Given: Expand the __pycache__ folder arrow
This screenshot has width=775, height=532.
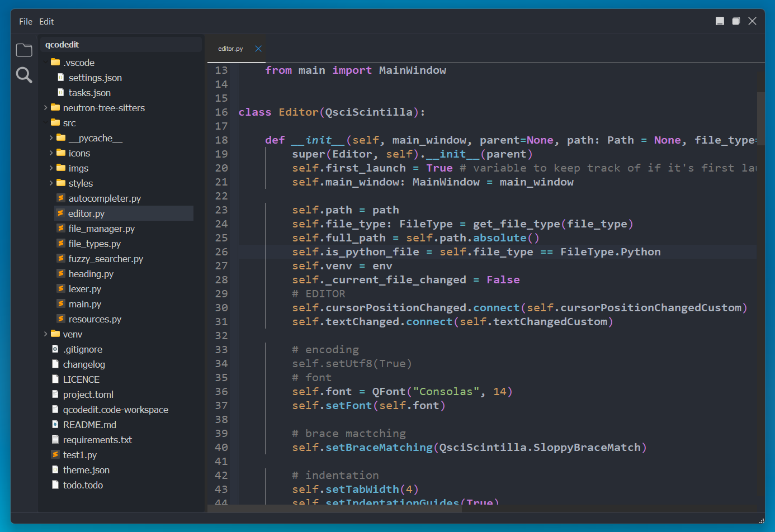Looking at the screenshot, I should click(x=51, y=137).
